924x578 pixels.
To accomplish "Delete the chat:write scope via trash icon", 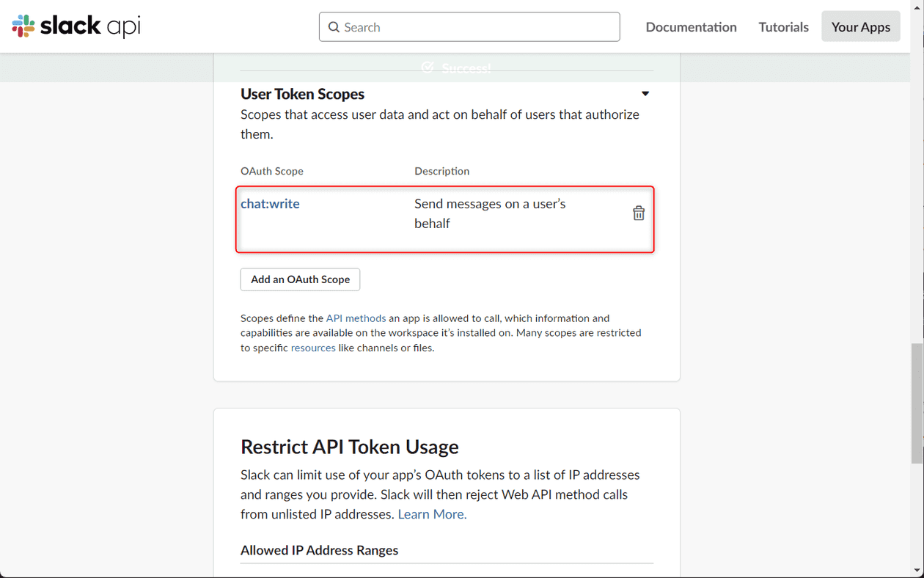I will point(638,212).
